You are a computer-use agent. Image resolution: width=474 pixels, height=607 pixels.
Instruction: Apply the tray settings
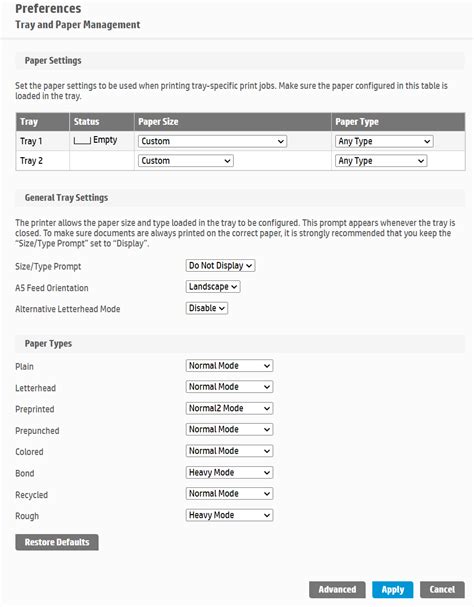[393, 590]
